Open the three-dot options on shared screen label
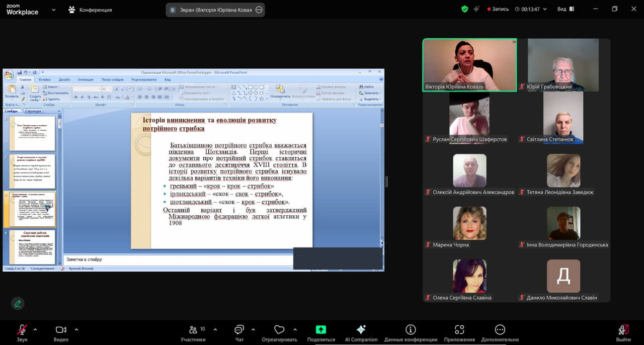Image resolution: width=644 pixels, height=345 pixels. tap(259, 10)
